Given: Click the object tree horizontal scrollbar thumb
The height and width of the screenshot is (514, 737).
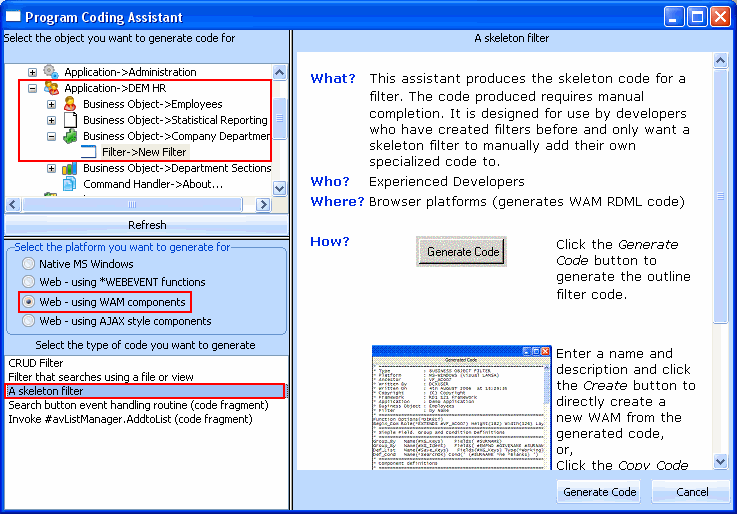Looking at the screenshot, I should pyautogui.click(x=132, y=204).
